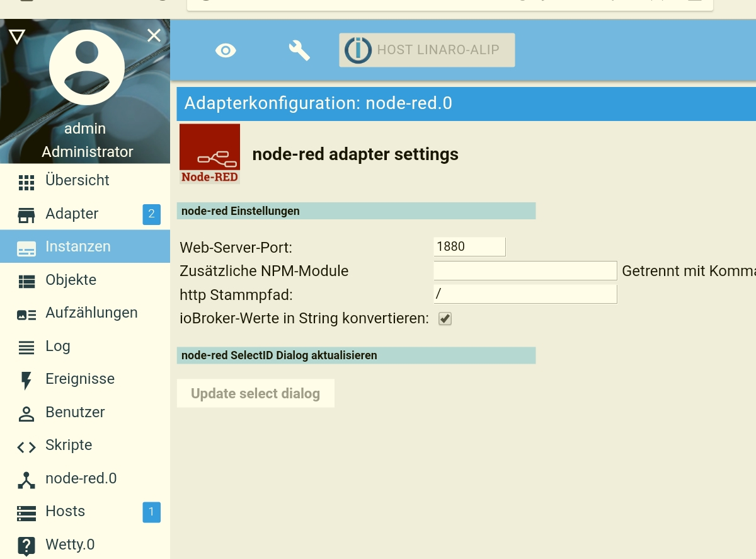
Task: Toggle the eye visibility icon in the toolbar
Action: [226, 50]
